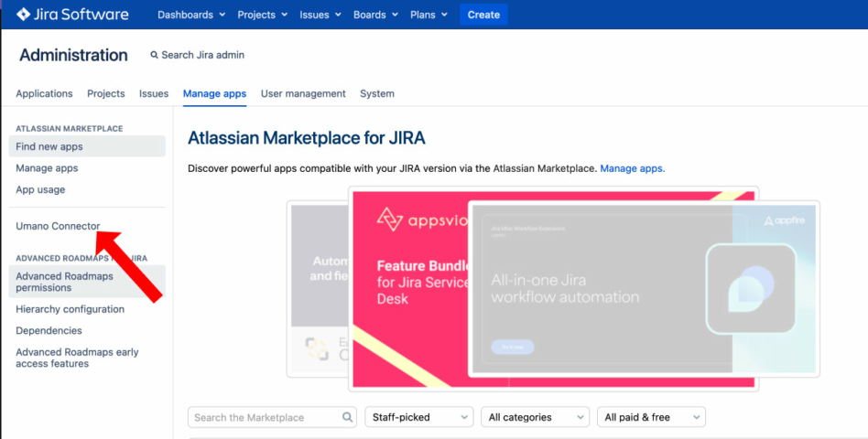Click the Administration heading
The width and height of the screenshot is (868, 439).
point(73,55)
